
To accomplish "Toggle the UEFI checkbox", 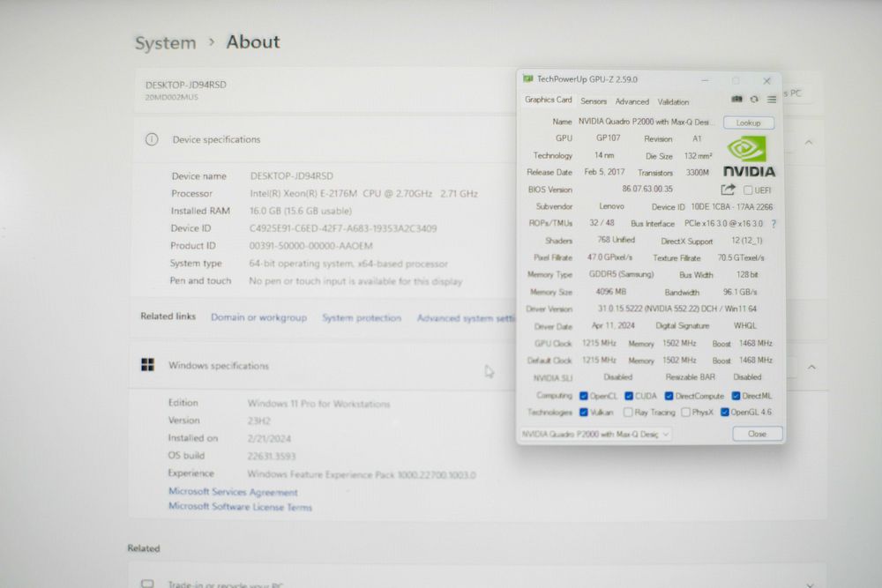I will point(748,190).
